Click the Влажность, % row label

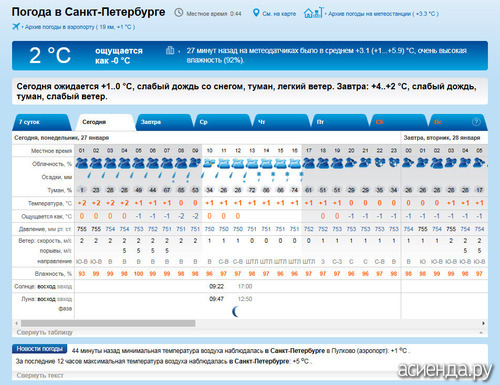53,274
